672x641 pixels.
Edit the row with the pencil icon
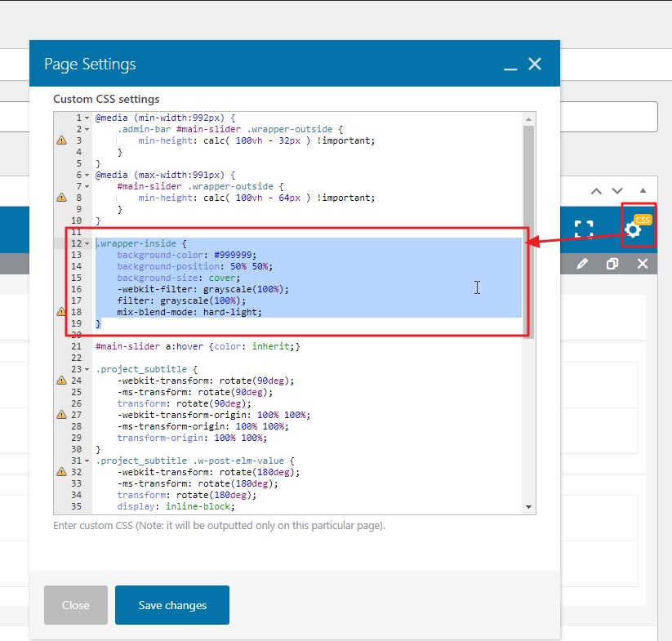click(x=582, y=264)
